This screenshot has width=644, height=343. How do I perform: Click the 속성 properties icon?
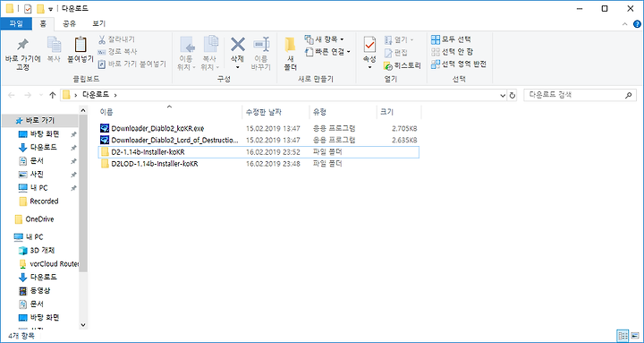[369, 45]
